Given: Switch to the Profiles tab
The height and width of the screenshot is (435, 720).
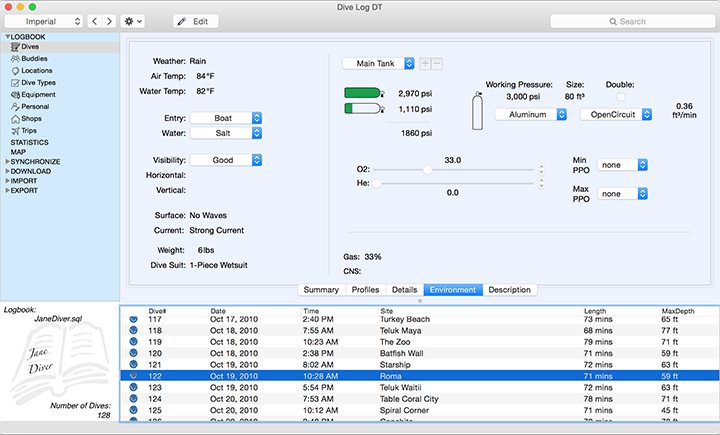Looking at the screenshot, I should (365, 290).
